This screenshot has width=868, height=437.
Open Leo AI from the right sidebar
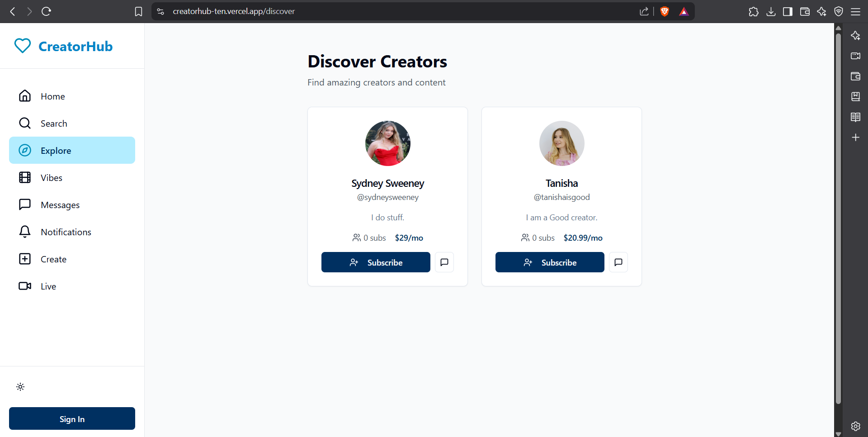[856, 35]
